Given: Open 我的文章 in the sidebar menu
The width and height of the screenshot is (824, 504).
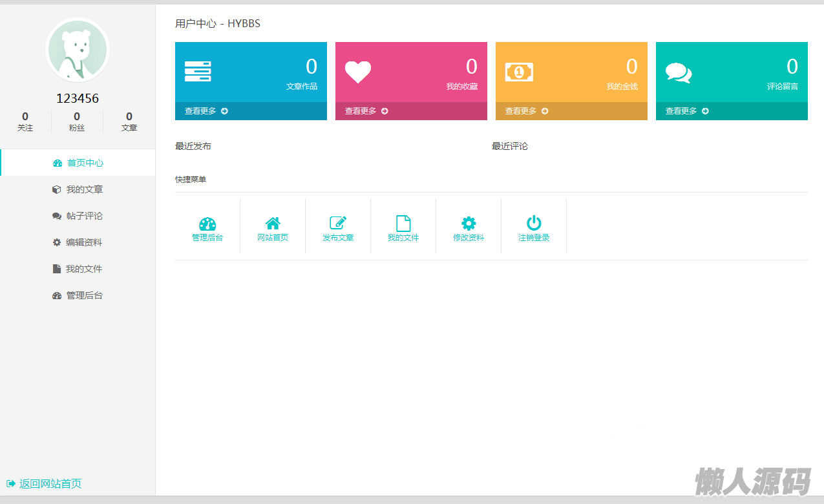Looking at the screenshot, I should coord(78,189).
